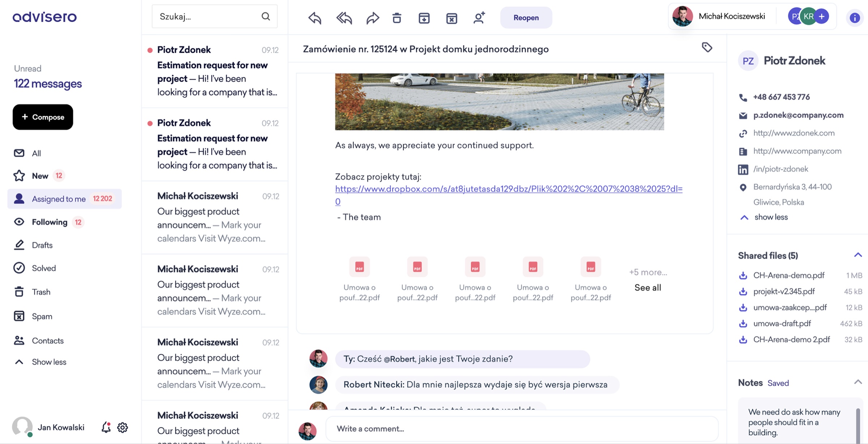Archive the conversation via the archive icon
The width and height of the screenshot is (868, 444).
[424, 17]
